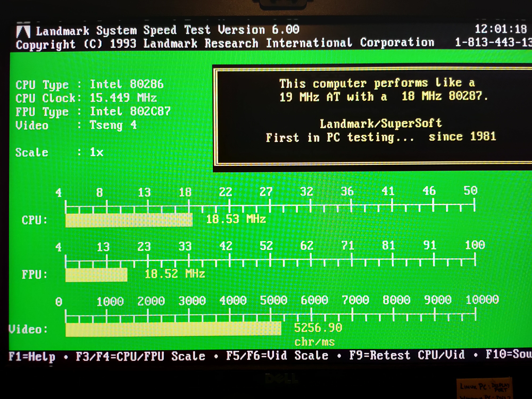Image resolution: width=532 pixels, height=399 pixels.
Task: Click the 5000 mark on video ruler
Action: [x=273, y=300]
